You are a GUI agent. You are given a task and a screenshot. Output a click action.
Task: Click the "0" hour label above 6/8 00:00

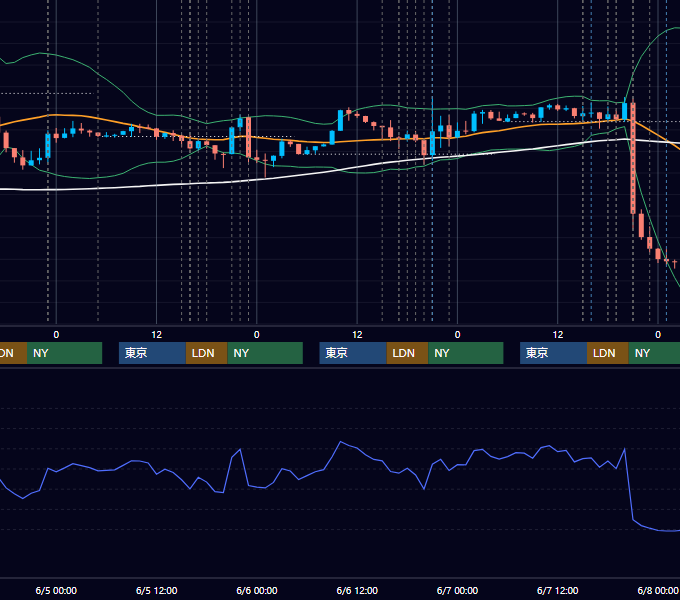coord(658,335)
